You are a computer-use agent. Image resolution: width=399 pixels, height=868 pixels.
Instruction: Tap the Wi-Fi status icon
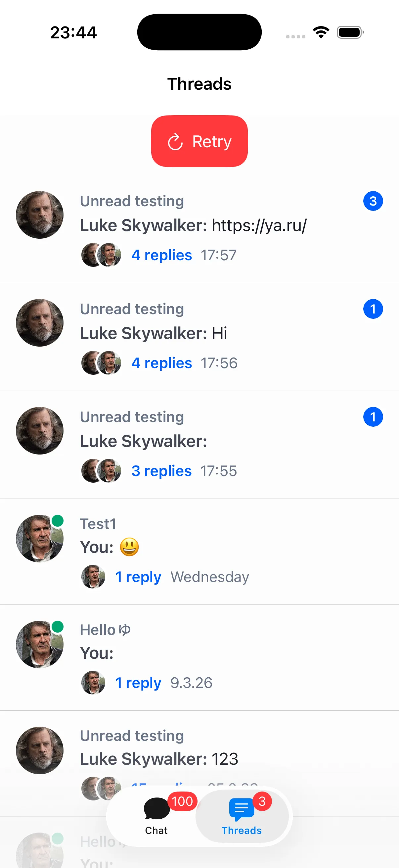point(321,32)
